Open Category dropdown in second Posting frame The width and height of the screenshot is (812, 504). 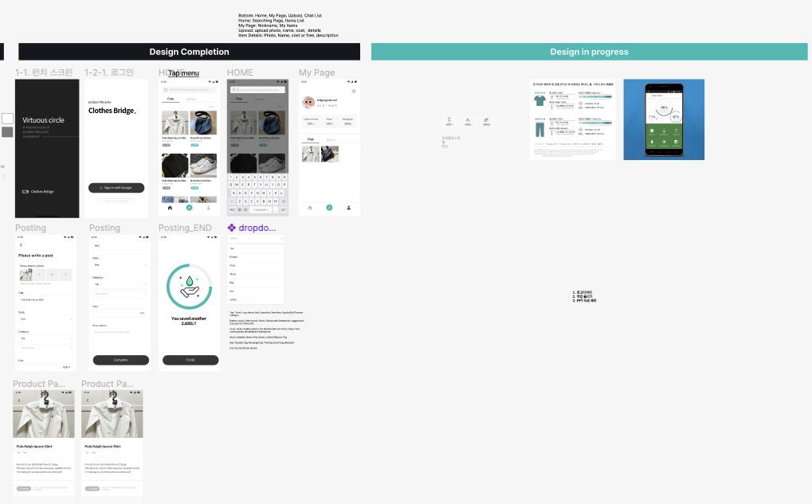click(120, 284)
